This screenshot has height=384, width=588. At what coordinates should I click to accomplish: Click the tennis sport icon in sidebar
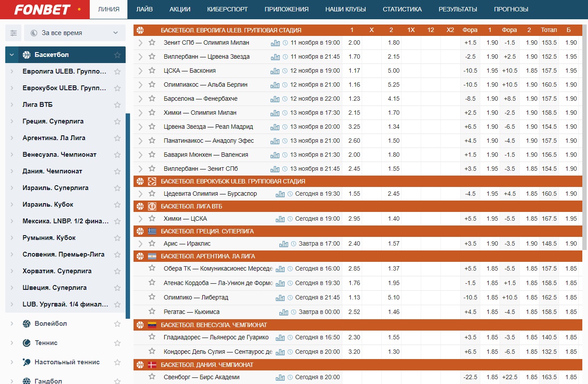(x=26, y=343)
